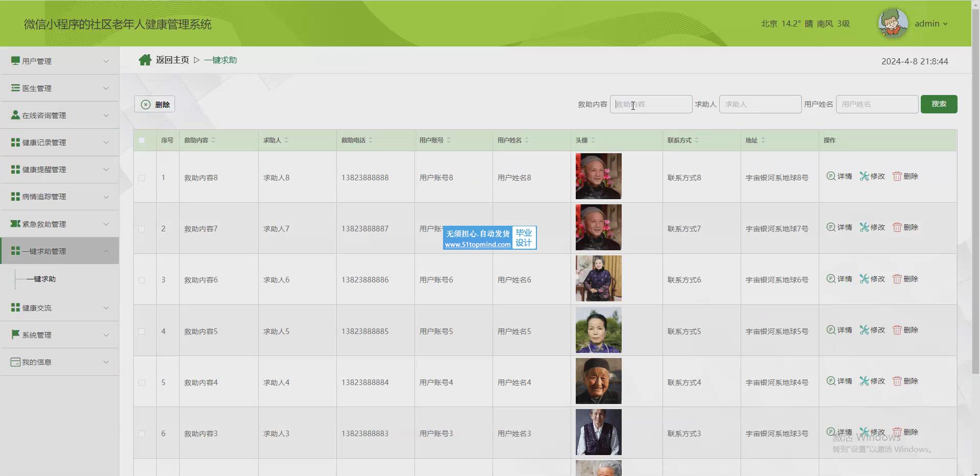Expand the 医生管理 sidebar menu
Image resolution: width=980 pixels, height=476 pixels.
click(60, 88)
